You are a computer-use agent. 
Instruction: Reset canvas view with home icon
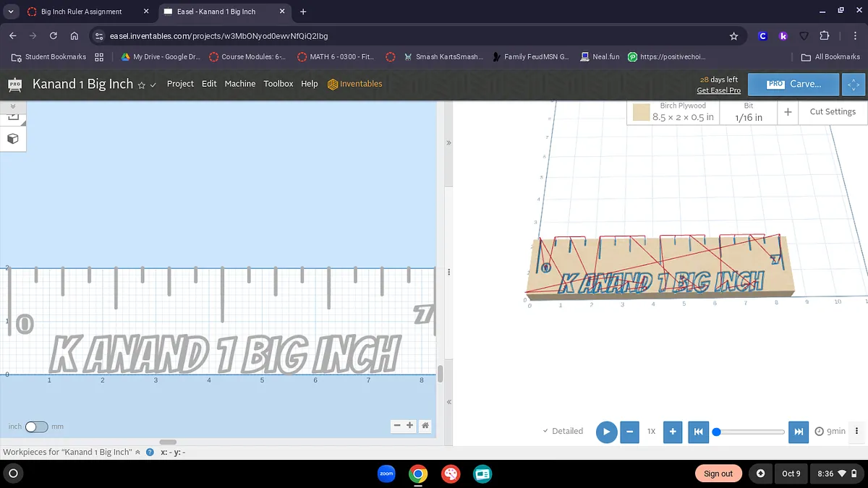pos(426,426)
